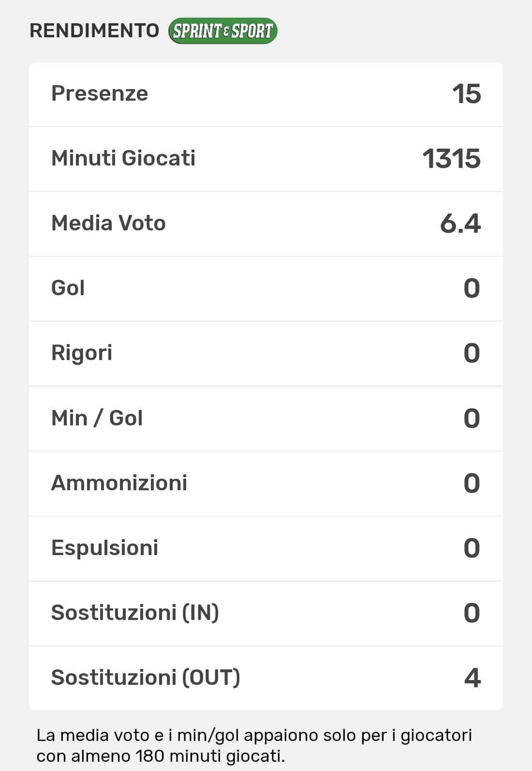Click the Rigori count value
This screenshot has width=532, height=771.
(x=472, y=353)
